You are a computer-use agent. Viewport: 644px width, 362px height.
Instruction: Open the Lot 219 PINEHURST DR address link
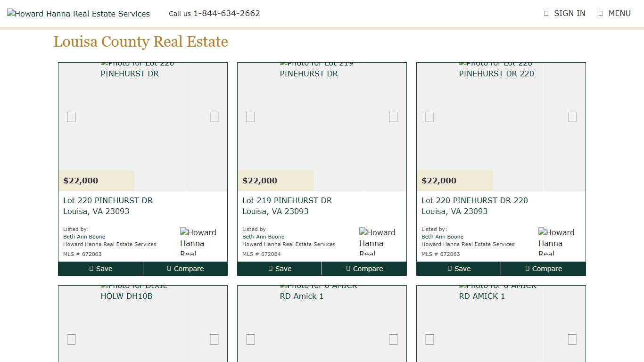tap(287, 206)
